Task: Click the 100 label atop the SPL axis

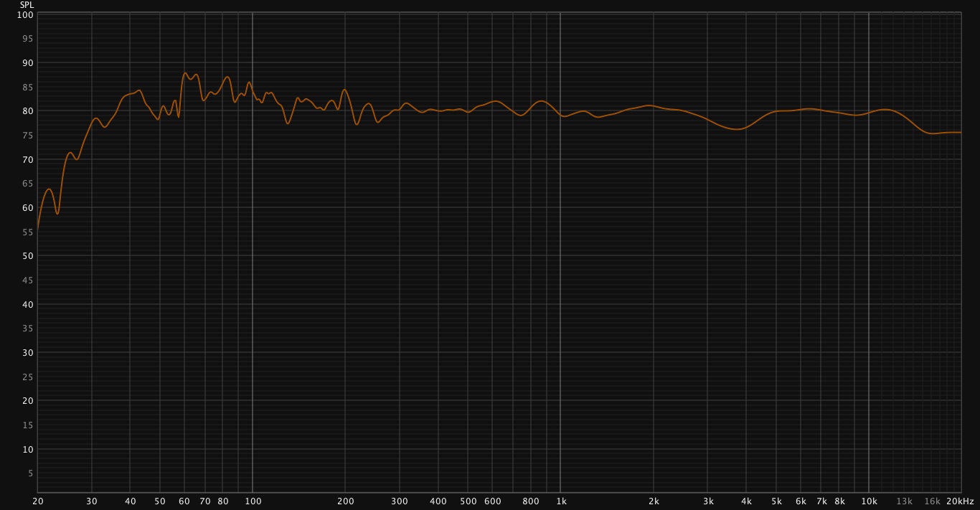Action: 24,14
